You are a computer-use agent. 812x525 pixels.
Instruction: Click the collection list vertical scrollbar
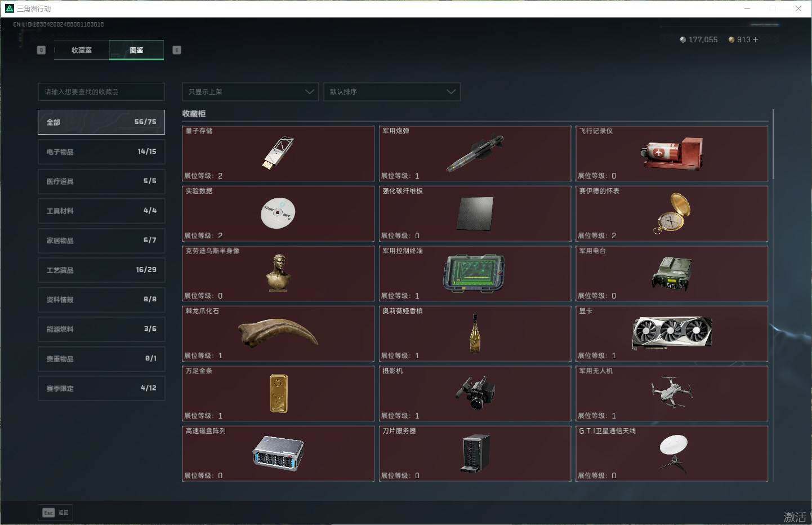(x=773, y=146)
